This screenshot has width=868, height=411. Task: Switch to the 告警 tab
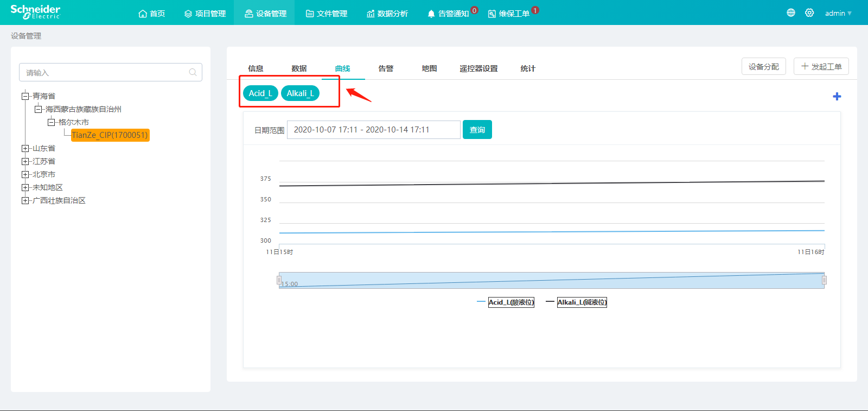click(x=386, y=68)
